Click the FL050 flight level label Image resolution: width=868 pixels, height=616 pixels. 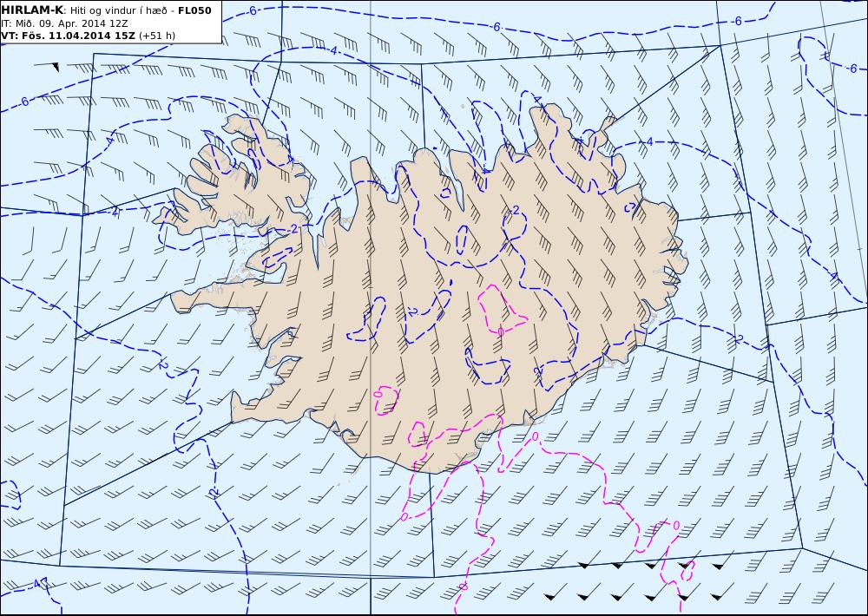194,10
